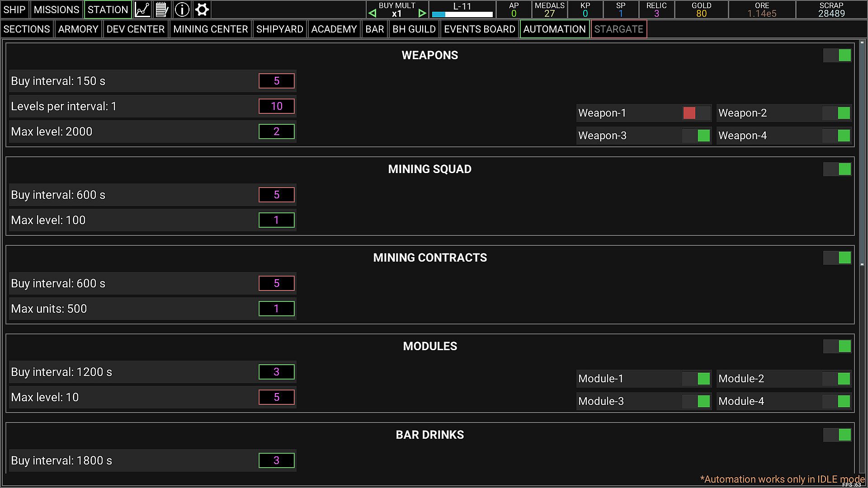Switch to the Shipyard tab
The width and height of the screenshot is (868, 488).
279,29
